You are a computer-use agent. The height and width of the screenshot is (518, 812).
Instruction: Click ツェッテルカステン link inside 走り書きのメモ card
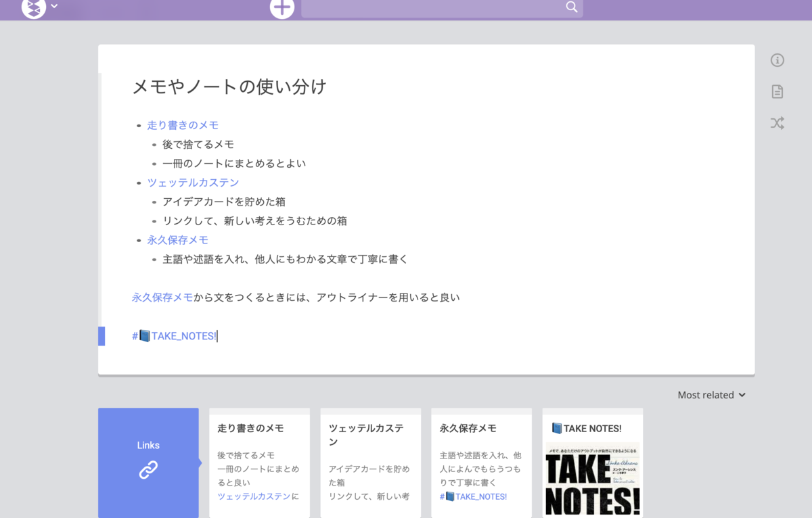click(254, 496)
